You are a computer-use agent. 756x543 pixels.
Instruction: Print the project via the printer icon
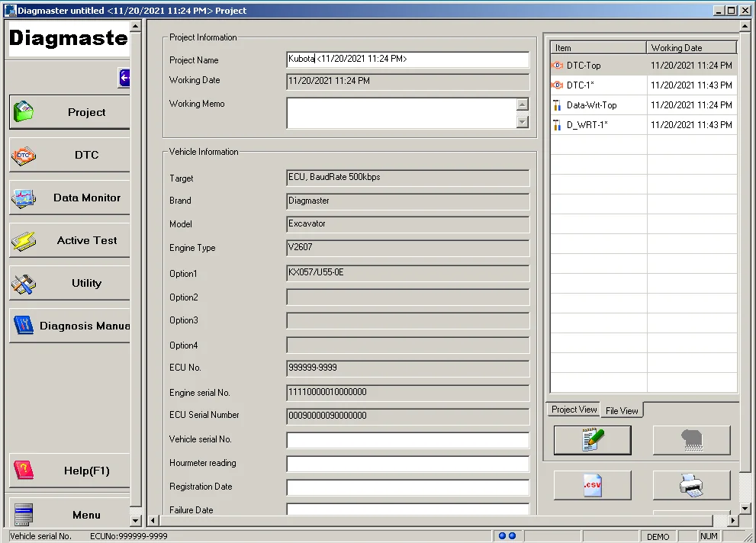click(x=691, y=485)
